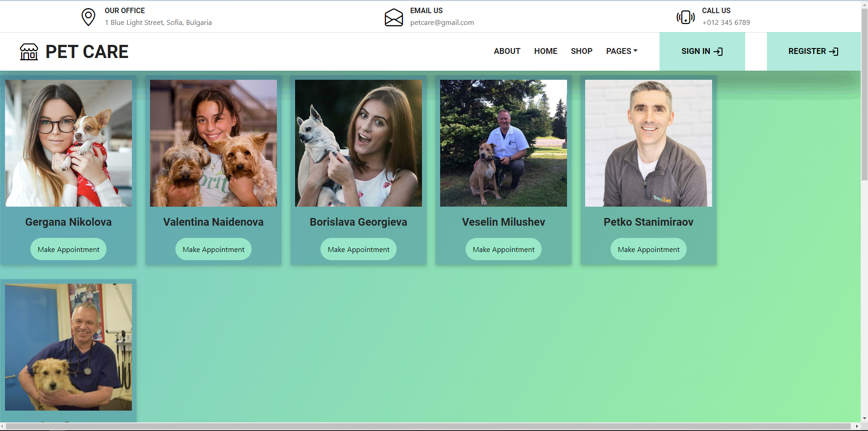Make appointment with Veselin Milushev
Viewport: 868px width, 431px height.
(x=504, y=249)
